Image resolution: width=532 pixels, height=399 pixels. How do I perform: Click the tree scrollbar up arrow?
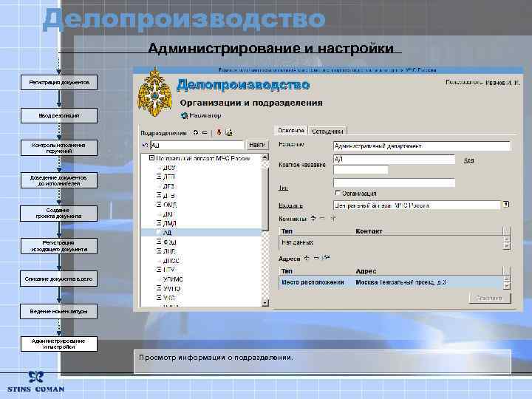click(x=265, y=157)
